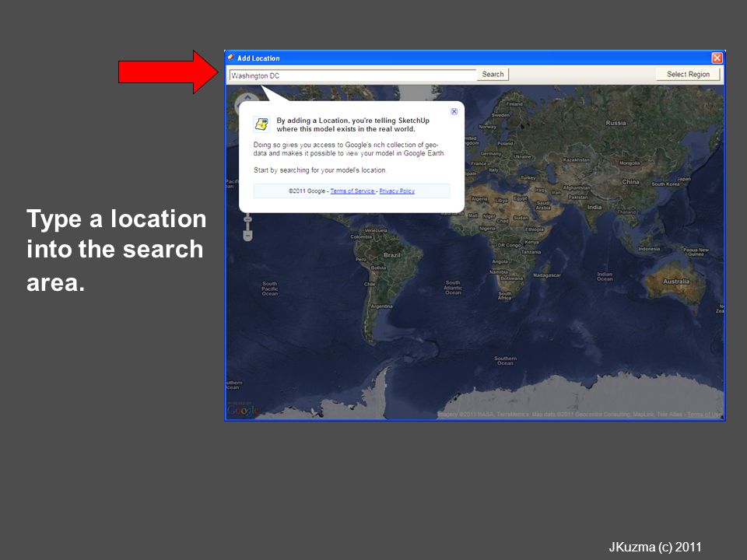
Task: Click the Indian Ocean label
Action: 605,276
